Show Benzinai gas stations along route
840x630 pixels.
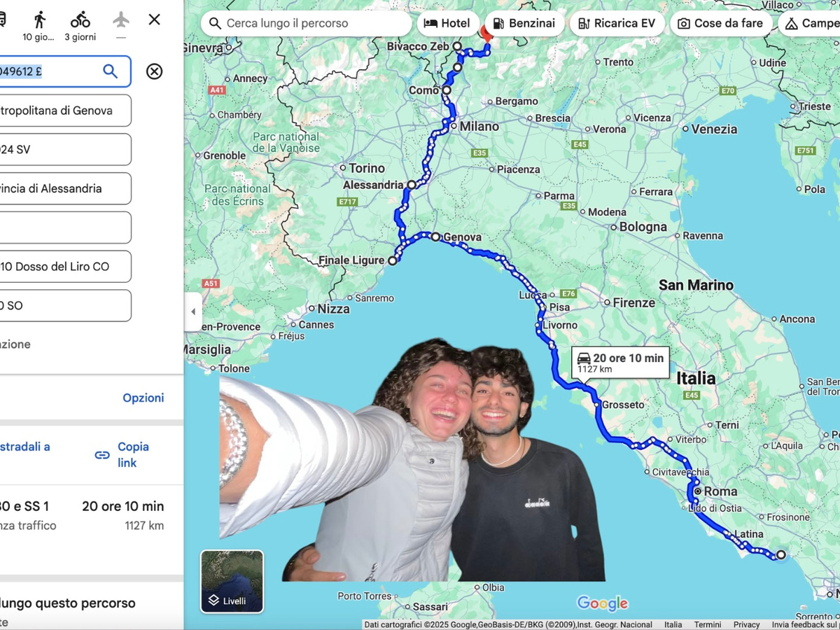(x=524, y=23)
